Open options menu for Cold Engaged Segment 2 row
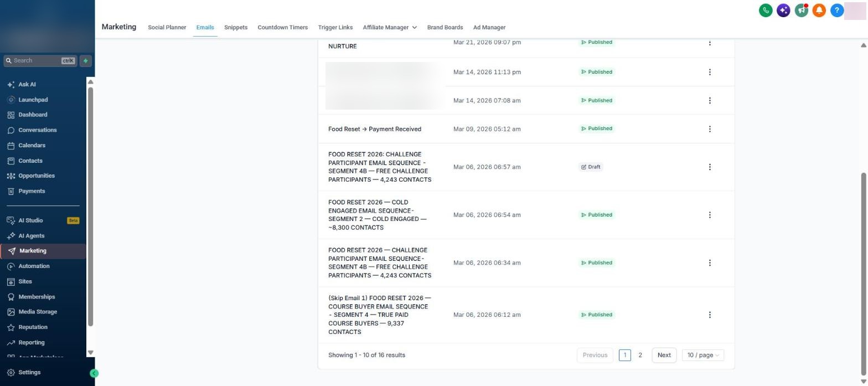Viewport: 868px width, 386px height. tap(710, 215)
